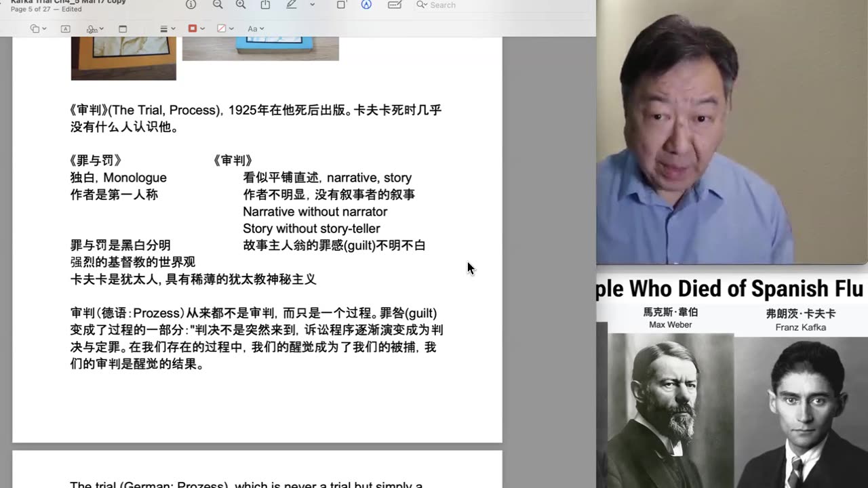Open search options magnifier dropdown
868x488 pixels.
(422, 5)
